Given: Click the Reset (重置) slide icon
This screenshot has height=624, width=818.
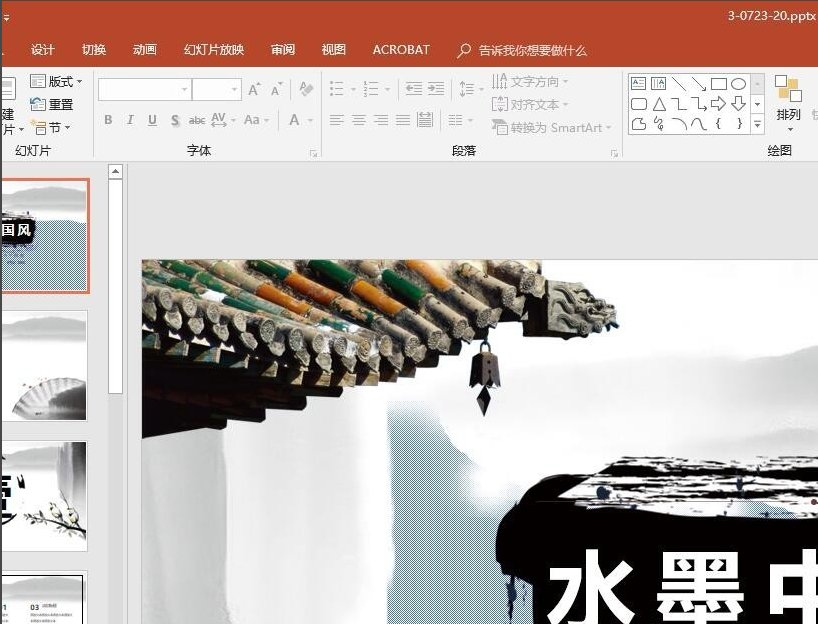Looking at the screenshot, I should pos(51,104).
